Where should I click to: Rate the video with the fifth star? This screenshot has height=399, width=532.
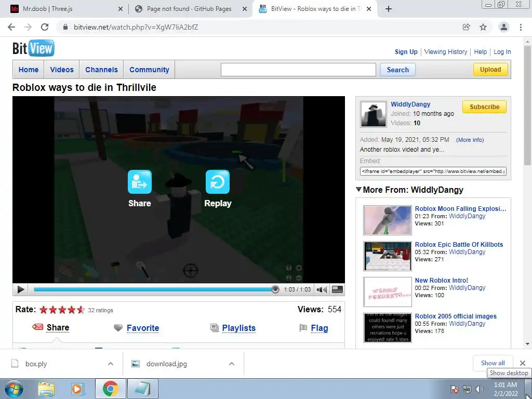[81, 310]
